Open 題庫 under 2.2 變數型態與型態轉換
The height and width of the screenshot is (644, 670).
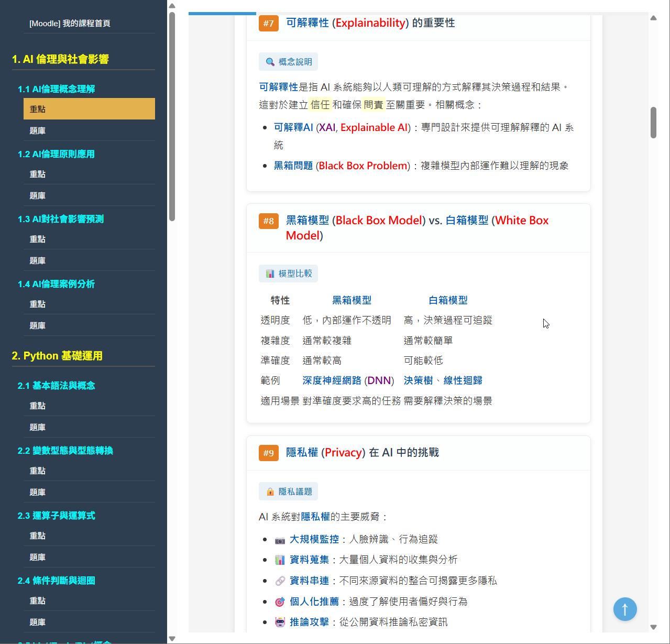tap(89, 492)
